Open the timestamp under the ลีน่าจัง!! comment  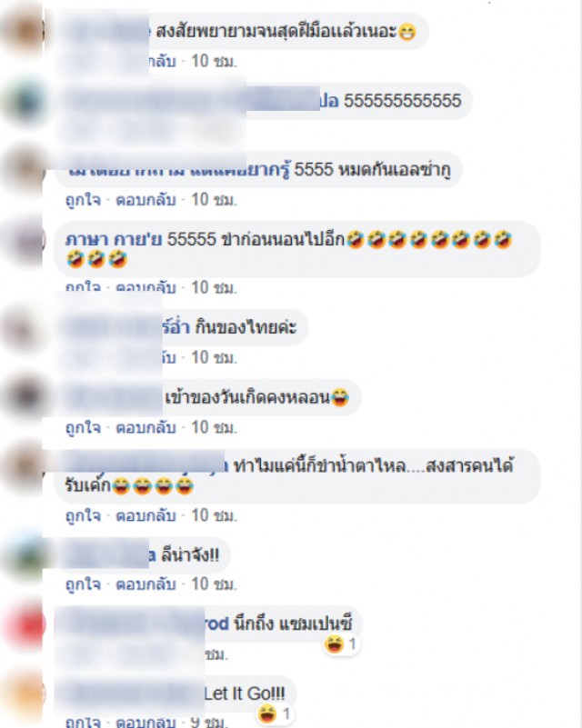214,584
